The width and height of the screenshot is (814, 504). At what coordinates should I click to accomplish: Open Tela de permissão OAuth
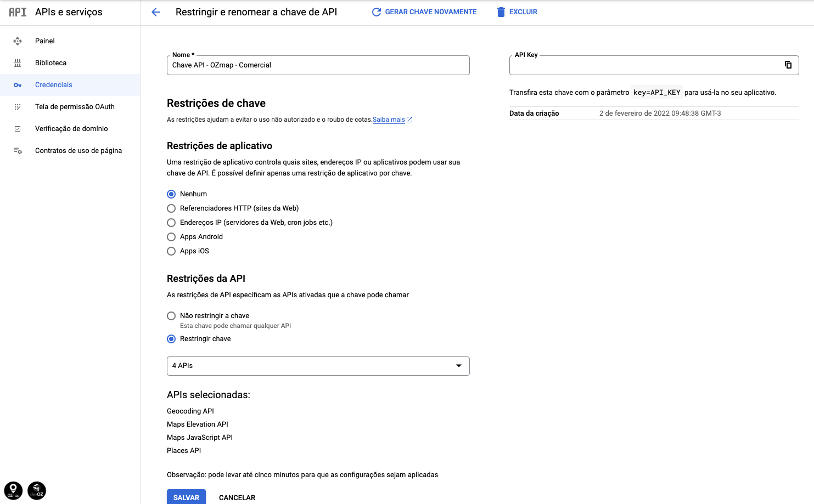click(x=70, y=107)
